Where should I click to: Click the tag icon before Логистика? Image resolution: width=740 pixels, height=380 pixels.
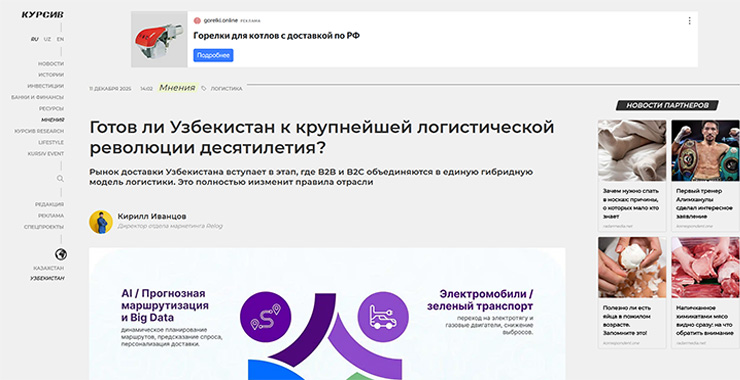click(204, 88)
